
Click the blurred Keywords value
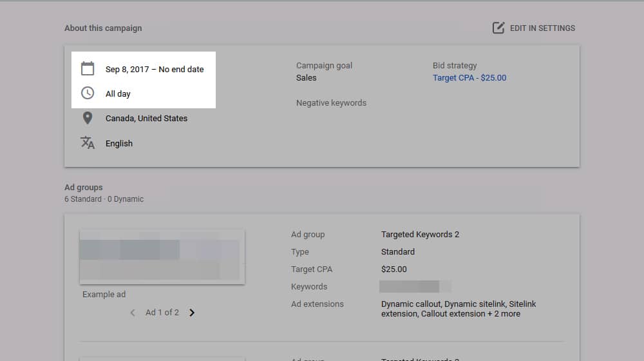tap(415, 286)
